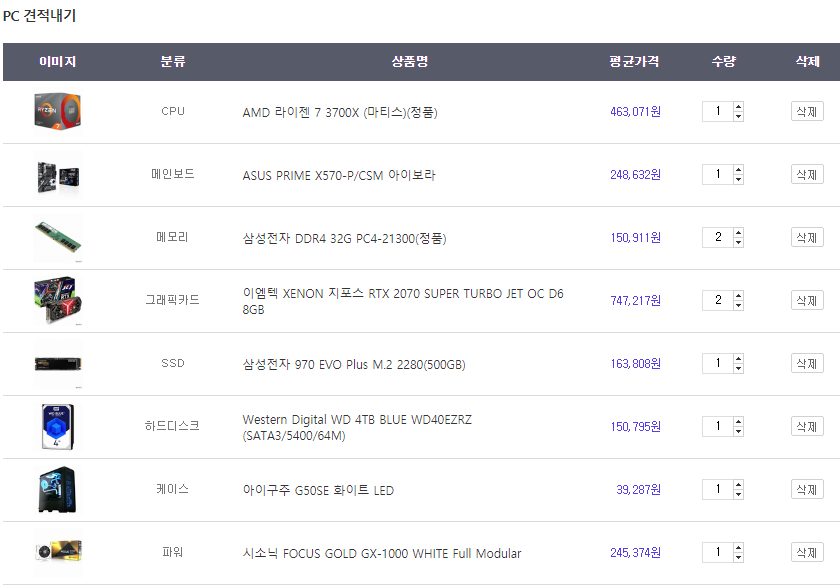Increase quantity for the 메모리 row

click(738, 232)
